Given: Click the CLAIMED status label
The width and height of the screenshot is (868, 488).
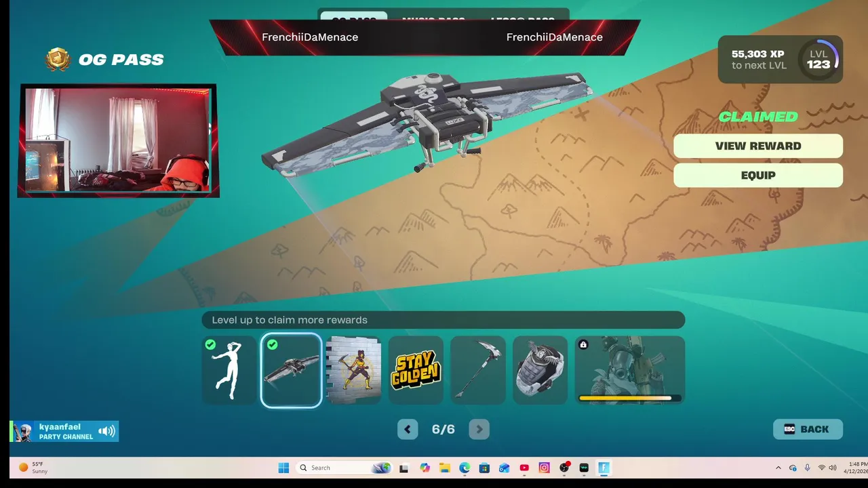Looking at the screenshot, I should point(758,117).
